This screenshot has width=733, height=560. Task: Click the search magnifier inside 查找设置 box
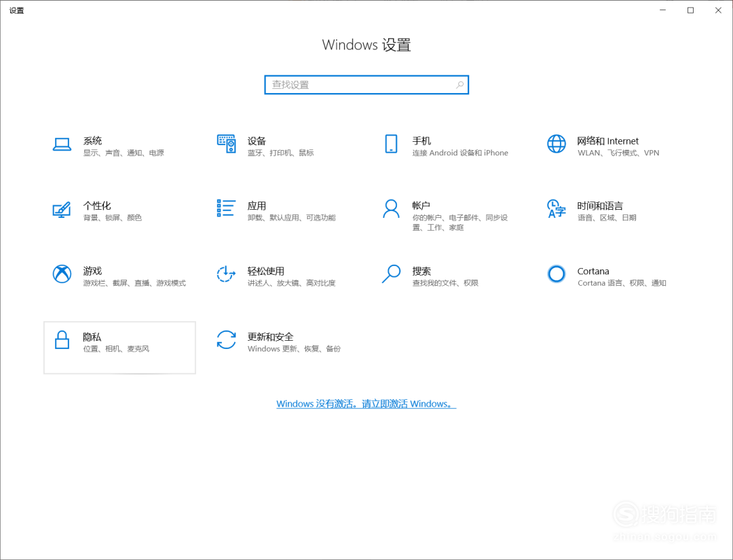pos(460,85)
